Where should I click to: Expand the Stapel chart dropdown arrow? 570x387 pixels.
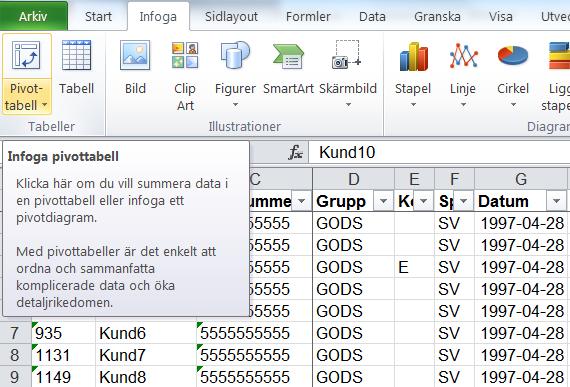tap(413, 105)
